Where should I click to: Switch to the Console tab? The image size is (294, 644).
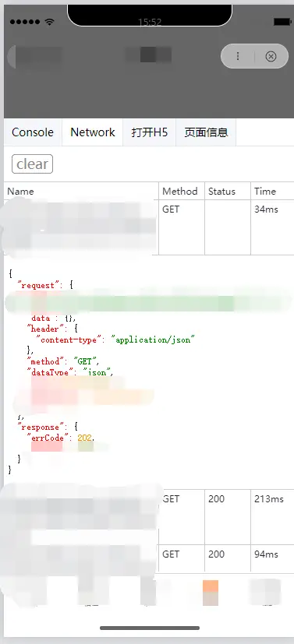pyautogui.click(x=33, y=132)
